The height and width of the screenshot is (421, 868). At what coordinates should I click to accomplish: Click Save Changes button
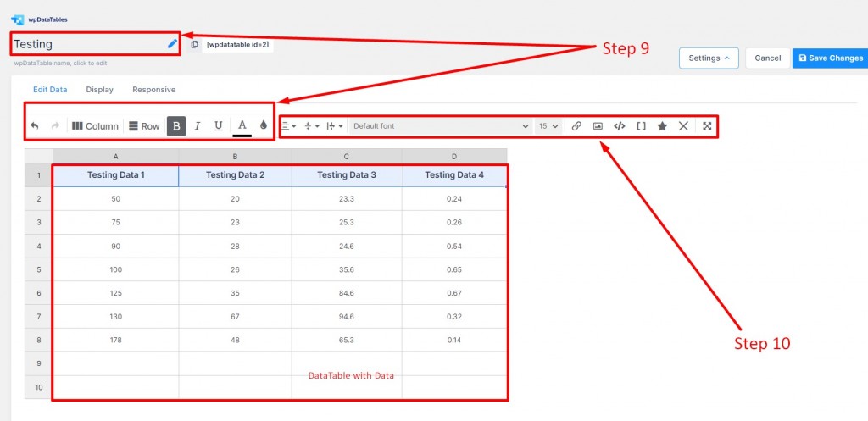coord(831,58)
